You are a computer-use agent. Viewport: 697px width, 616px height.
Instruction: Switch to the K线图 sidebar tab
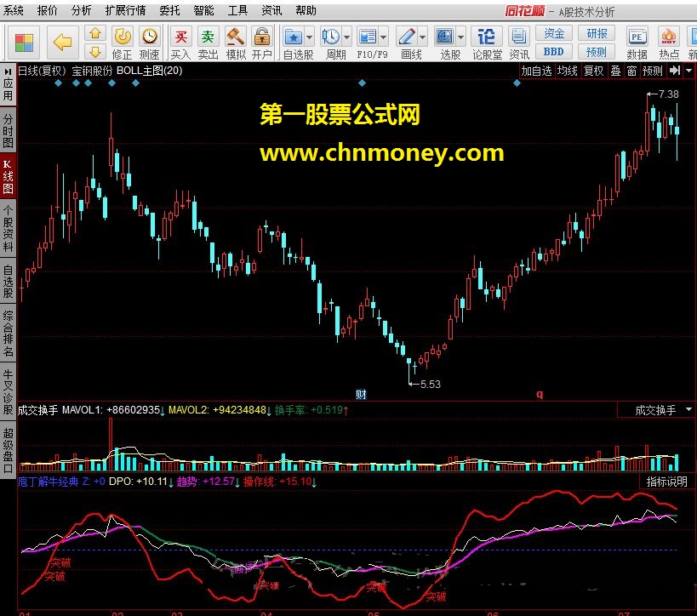click(x=8, y=176)
